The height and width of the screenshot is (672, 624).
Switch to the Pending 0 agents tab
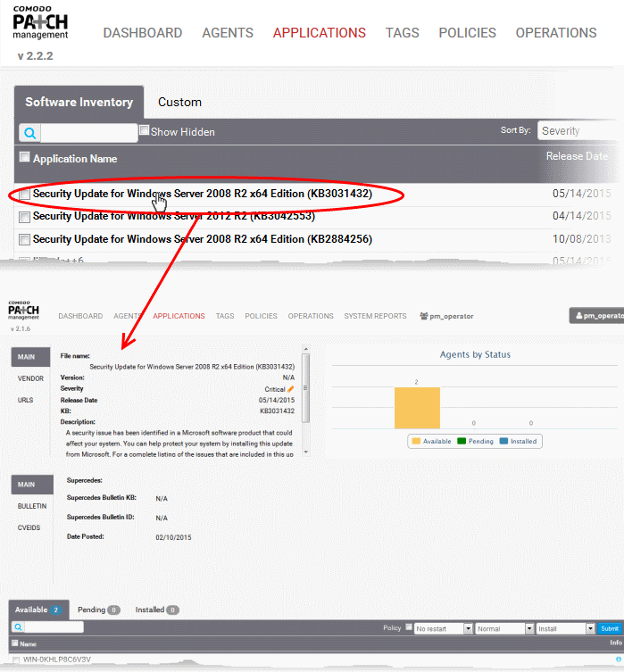[x=98, y=610]
